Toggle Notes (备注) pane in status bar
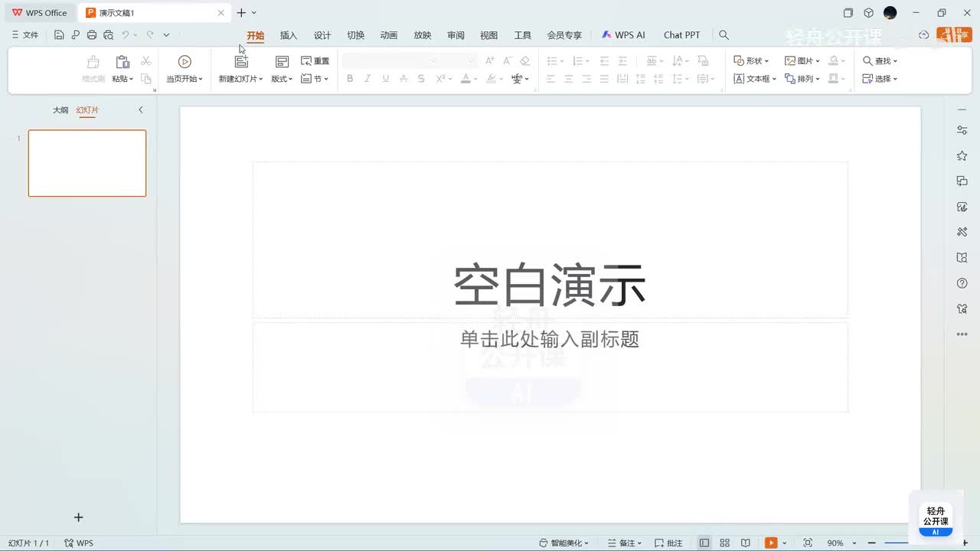Image resolution: width=980 pixels, height=551 pixels. (x=625, y=543)
